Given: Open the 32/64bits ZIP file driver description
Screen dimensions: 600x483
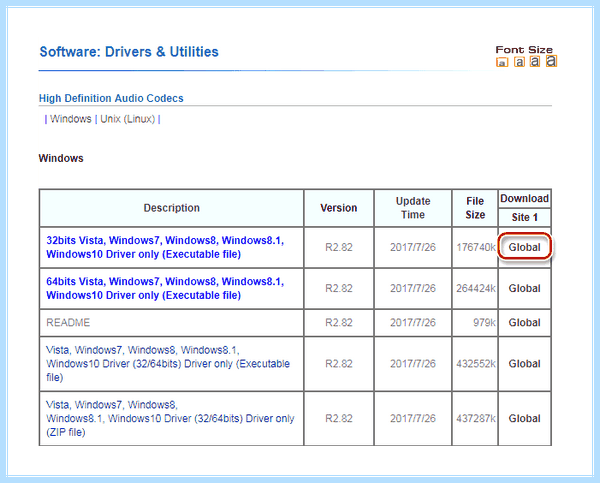Looking at the screenshot, I should 170,418.
